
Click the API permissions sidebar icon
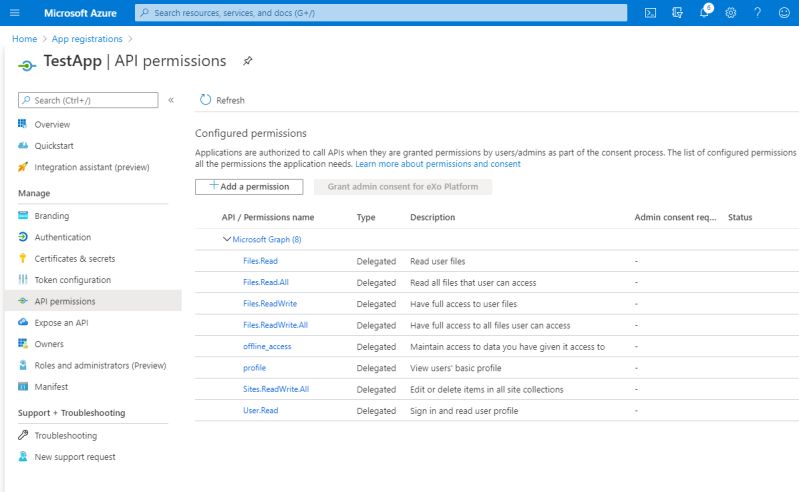pyautogui.click(x=23, y=300)
